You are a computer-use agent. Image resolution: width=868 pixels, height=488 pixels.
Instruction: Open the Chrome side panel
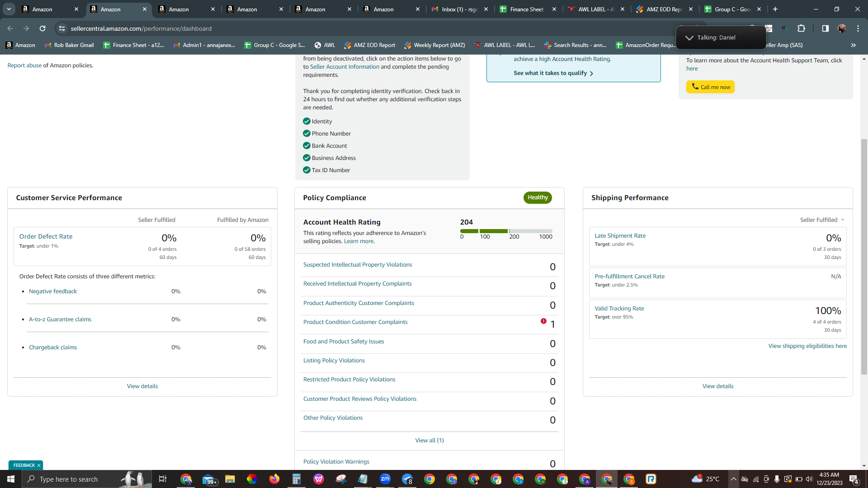[x=826, y=28]
